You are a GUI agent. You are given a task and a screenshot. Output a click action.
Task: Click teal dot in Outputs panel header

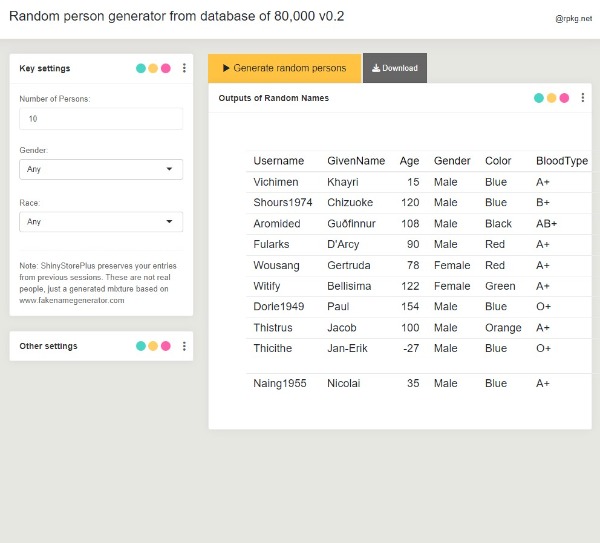539,98
